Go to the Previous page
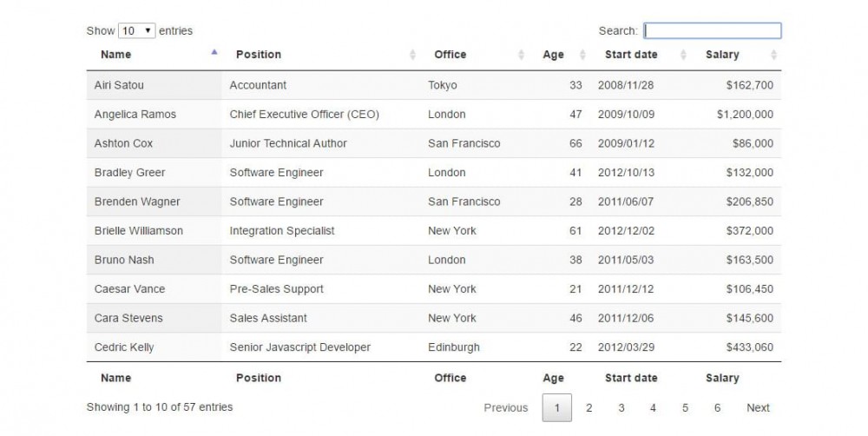The image size is (868, 436). (505, 407)
